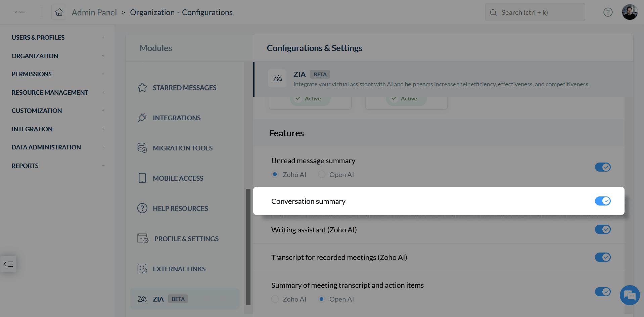The image size is (644, 317).
Task: Select the ZIA module item
Action: coord(158,299)
